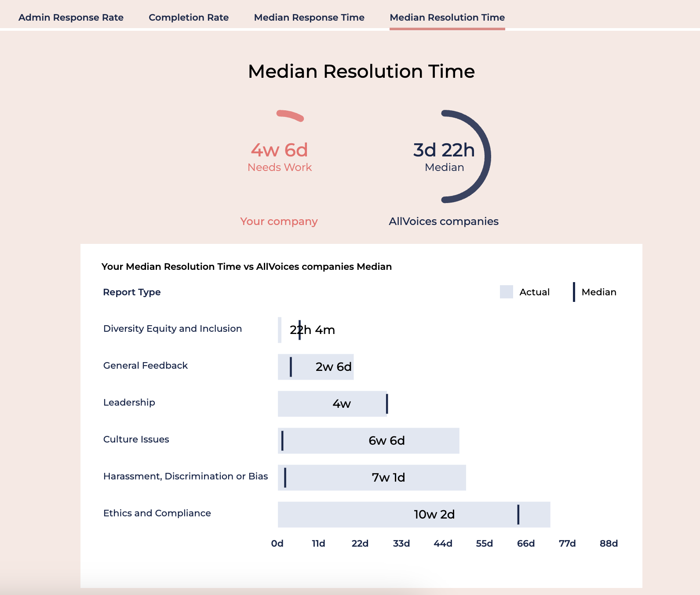Select Harassment, Discrimination or Bias label
Image resolution: width=700 pixels, height=595 pixels.
click(x=186, y=476)
